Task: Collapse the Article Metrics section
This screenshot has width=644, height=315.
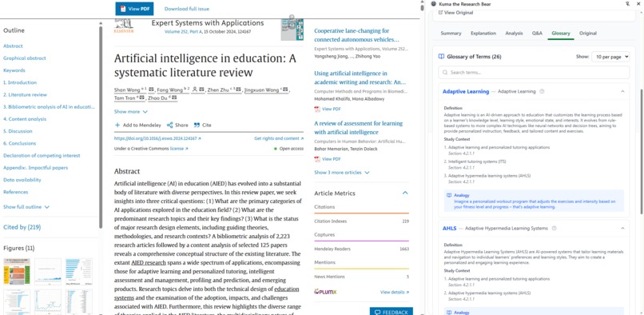Action: (x=405, y=193)
